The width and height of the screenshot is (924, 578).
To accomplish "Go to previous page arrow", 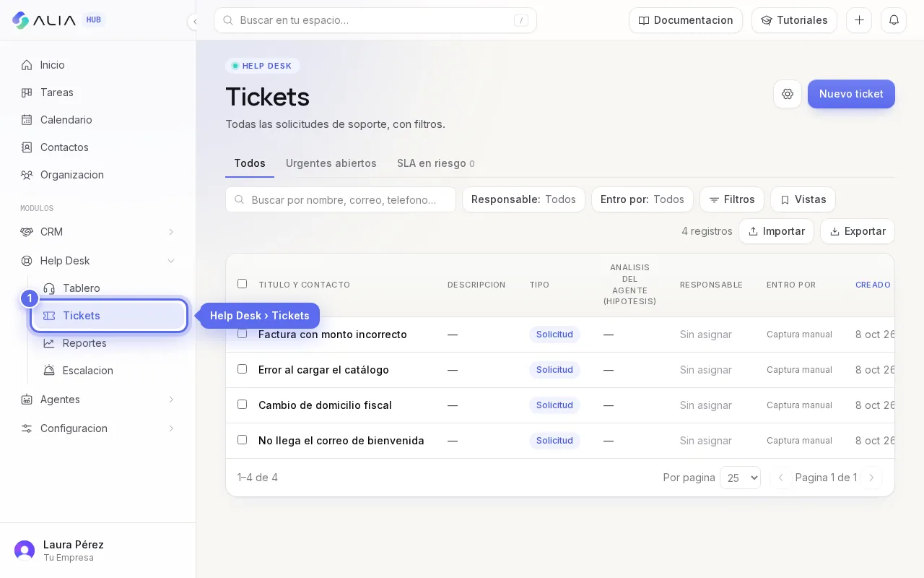I will tap(780, 478).
